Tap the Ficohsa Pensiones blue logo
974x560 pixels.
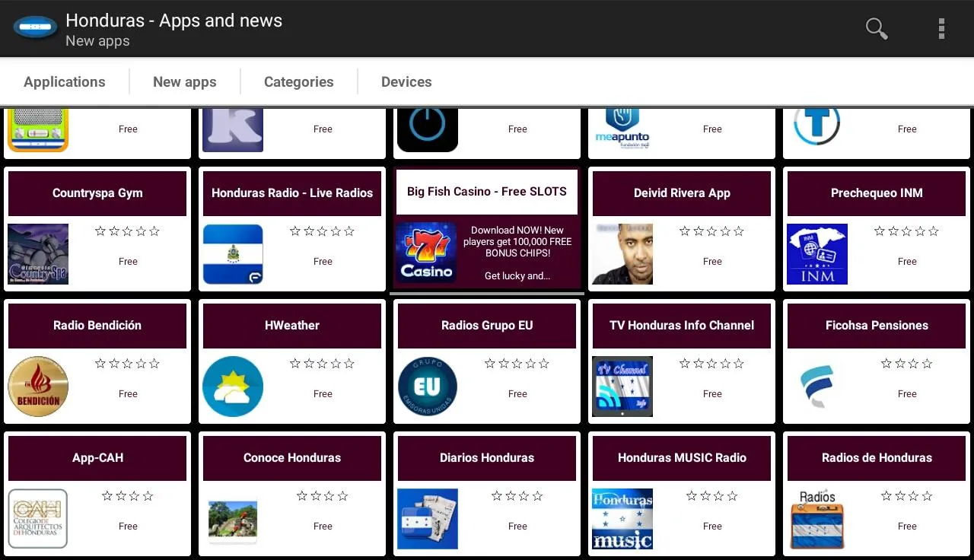click(817, 387)
